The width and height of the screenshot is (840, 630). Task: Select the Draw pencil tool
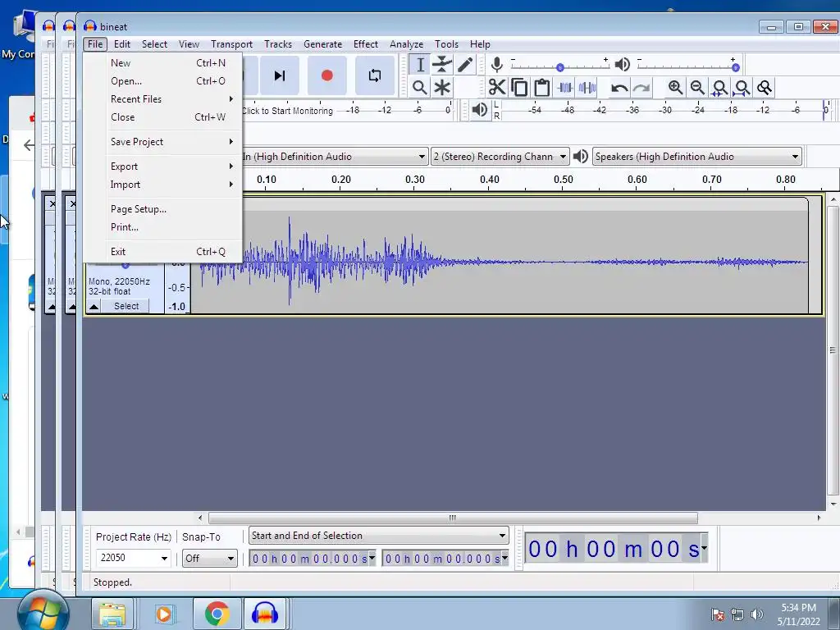pyautogui.click(x=465, y=65)
